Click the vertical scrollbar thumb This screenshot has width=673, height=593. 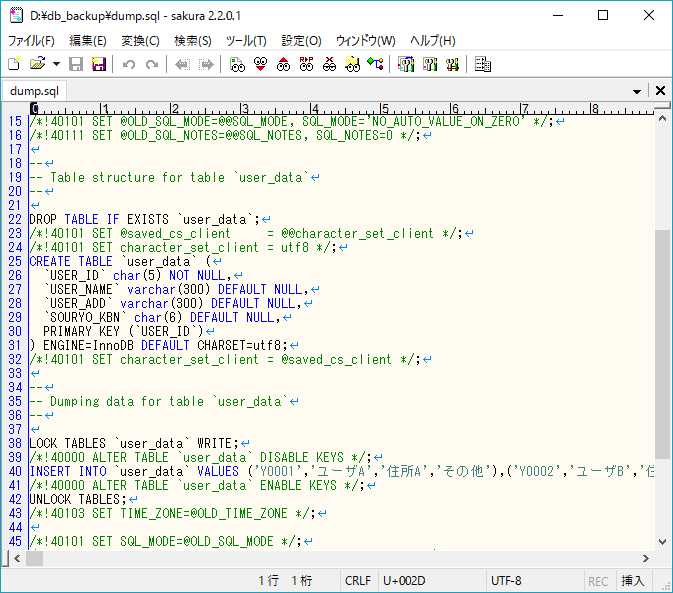tap(662, 346)
